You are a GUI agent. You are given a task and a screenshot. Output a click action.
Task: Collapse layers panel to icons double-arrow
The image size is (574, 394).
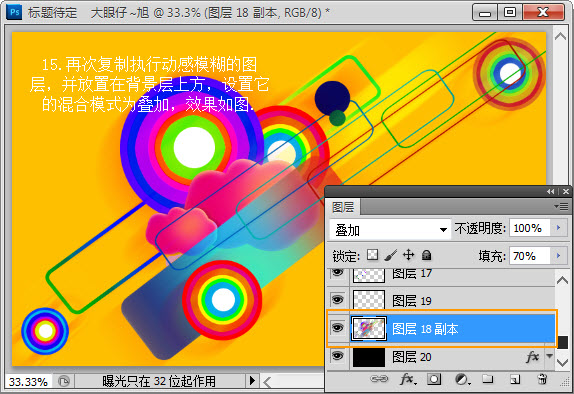pos(550,192)
